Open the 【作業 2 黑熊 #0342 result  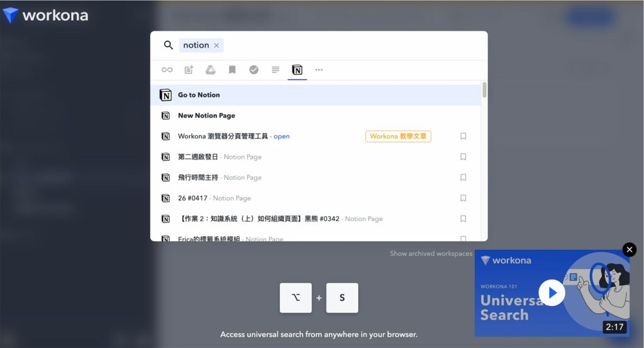tap(316, 219)
